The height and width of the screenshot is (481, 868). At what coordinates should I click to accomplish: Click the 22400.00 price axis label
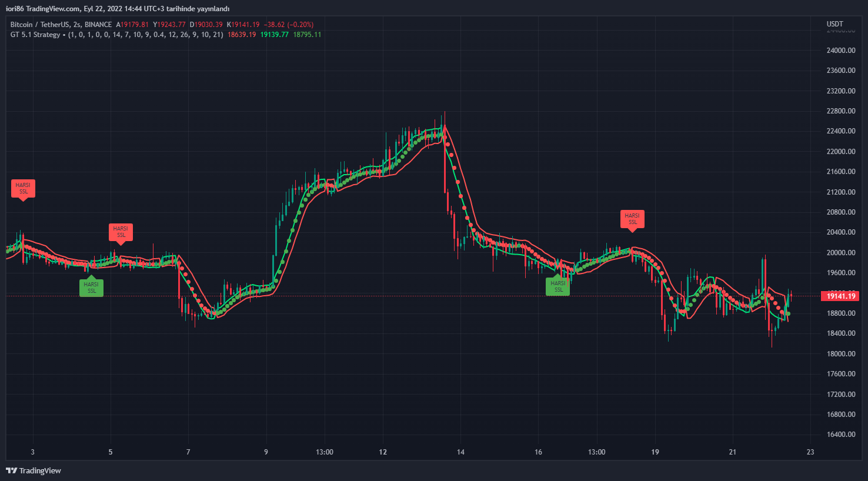(x=841, y=131)
